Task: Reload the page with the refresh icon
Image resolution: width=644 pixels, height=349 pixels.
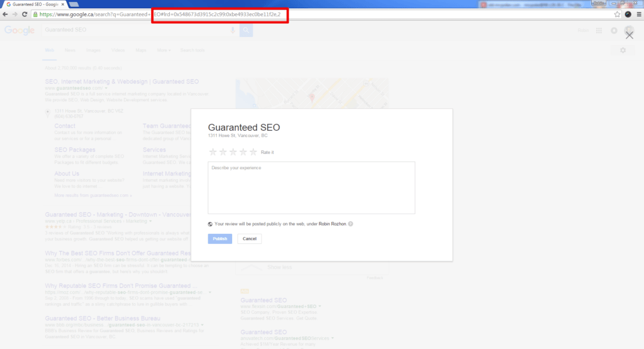Action: click(25, 14)
